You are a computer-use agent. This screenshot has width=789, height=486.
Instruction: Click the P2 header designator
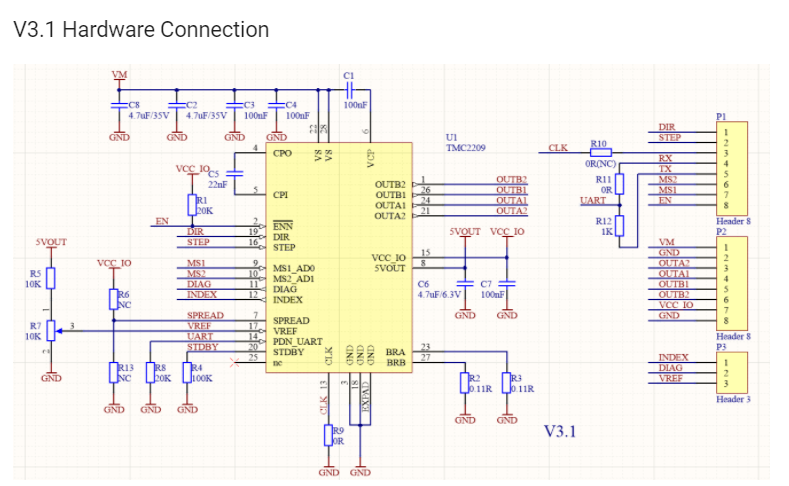(721, 231)
